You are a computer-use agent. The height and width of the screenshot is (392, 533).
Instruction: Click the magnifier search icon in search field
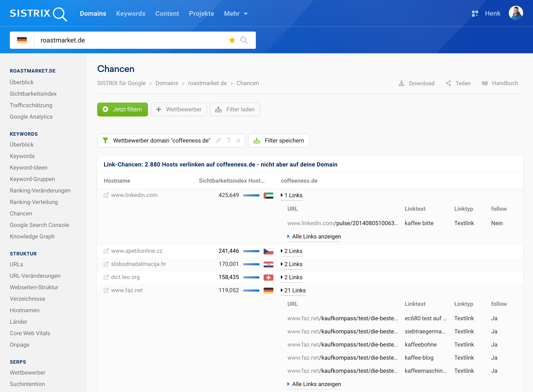click(x=244, y=40)
